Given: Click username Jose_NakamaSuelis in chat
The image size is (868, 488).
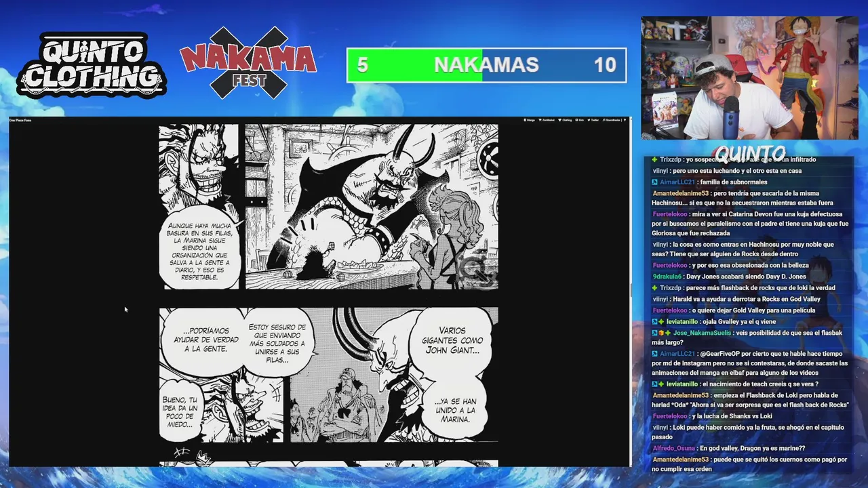Looking at the screenshot, I should [x=703, y=333].
